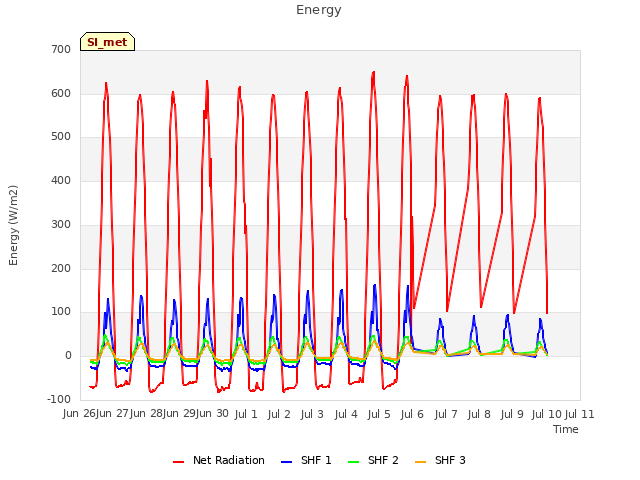Click the Jul 11 x-axis date label
The width and height of the screenshot is (640, 480).
580,414
